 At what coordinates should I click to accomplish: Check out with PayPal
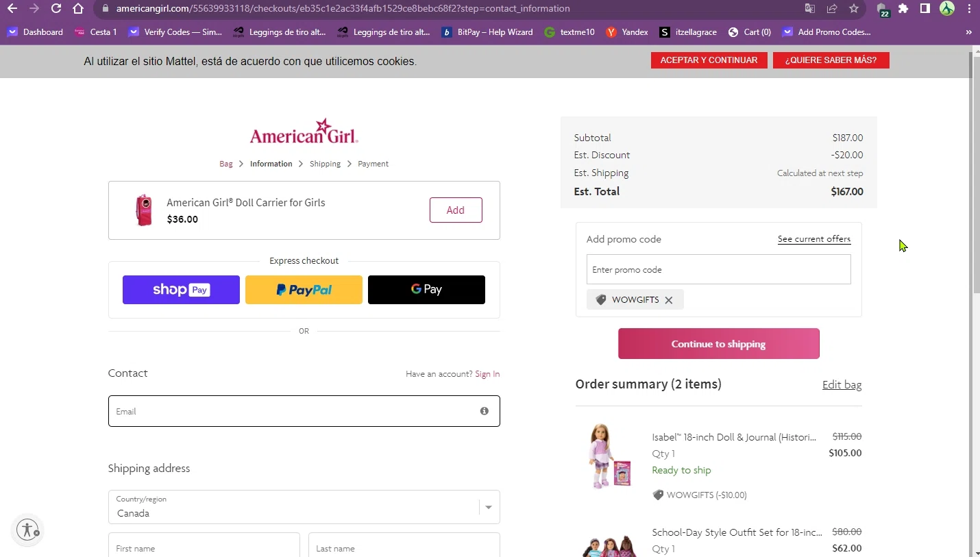click(304, 290)
